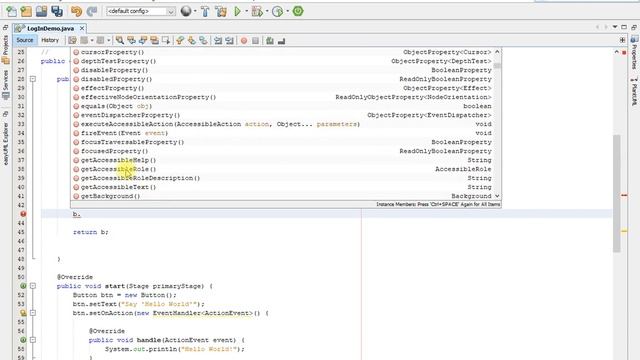
Task: Click the green circular power icon
Action: coord(298,11)
